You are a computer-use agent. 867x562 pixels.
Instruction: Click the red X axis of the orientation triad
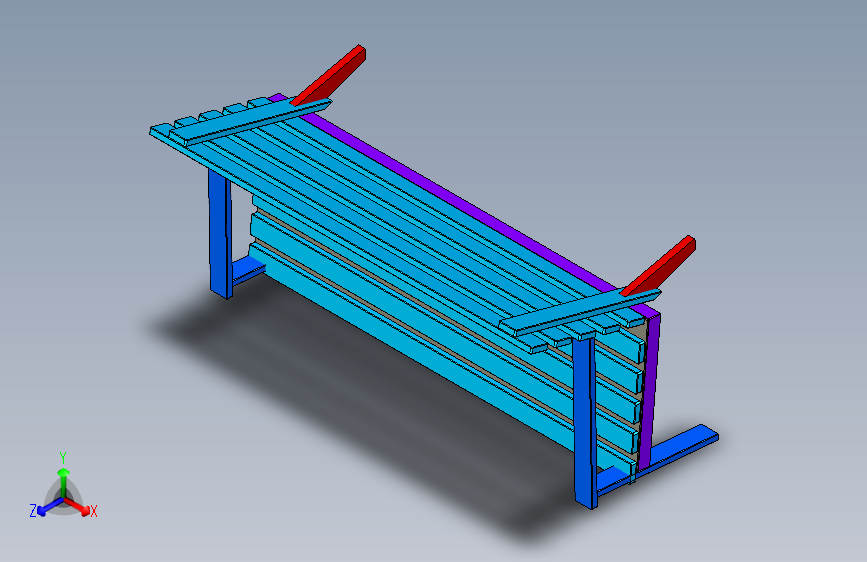tap(77, 506)
